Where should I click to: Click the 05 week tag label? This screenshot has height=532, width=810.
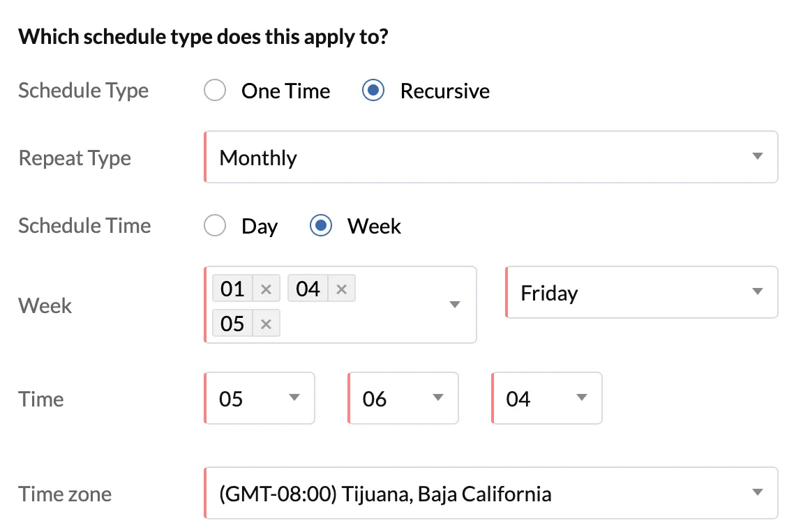232,324
